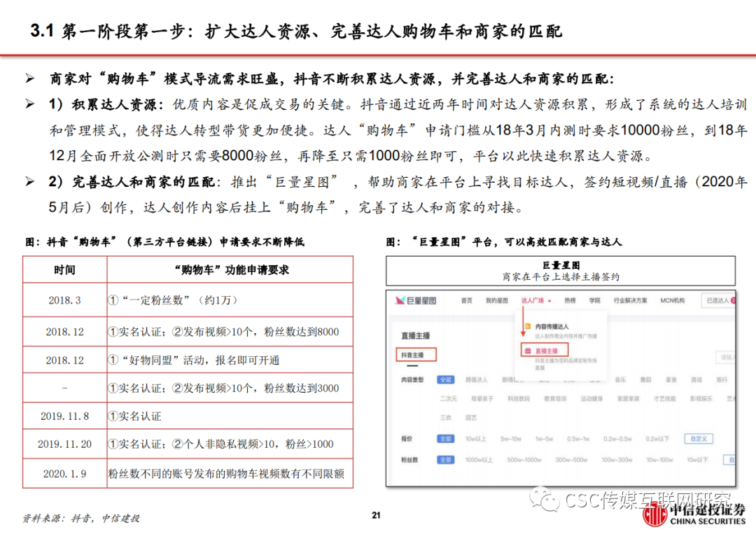The width and height of the screenshot is (756, 534).
Task: Switch to the 抖音主播 tab
Action: pos(416,355)
